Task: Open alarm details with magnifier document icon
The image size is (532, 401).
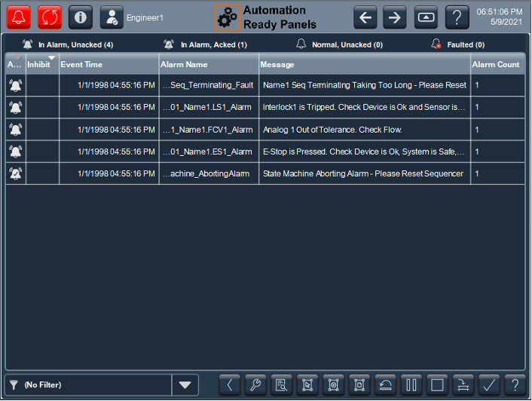Action: click(282, 385)
